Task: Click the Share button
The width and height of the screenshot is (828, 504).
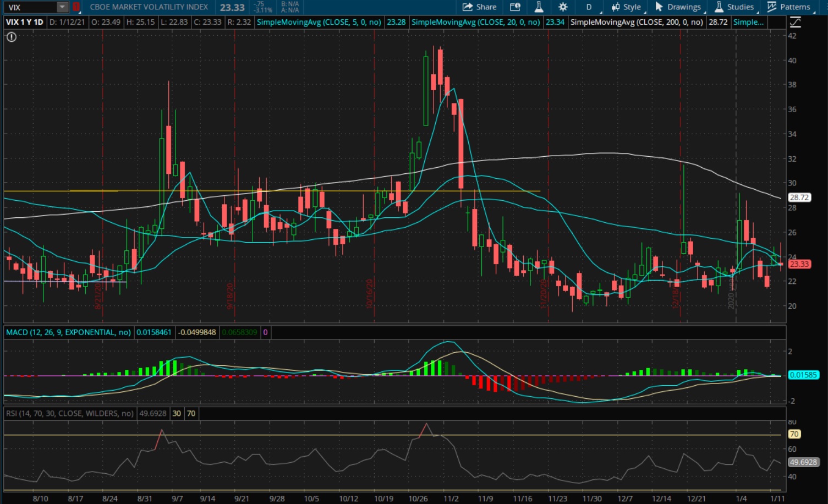Action: (480, 7)
